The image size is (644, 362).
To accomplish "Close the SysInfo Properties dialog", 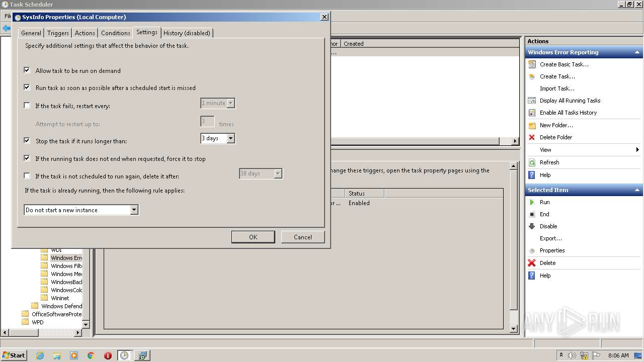I will pyautogui.click(x=325, y=17).
